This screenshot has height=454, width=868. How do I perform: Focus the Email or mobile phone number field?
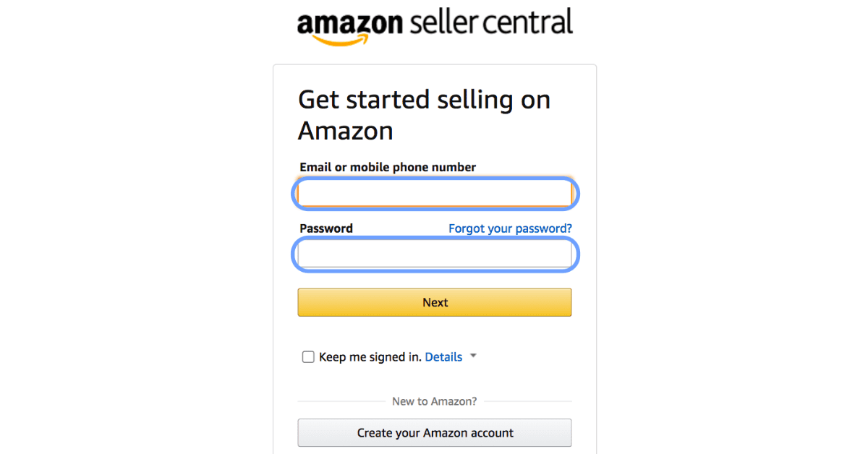coord(435,194)
